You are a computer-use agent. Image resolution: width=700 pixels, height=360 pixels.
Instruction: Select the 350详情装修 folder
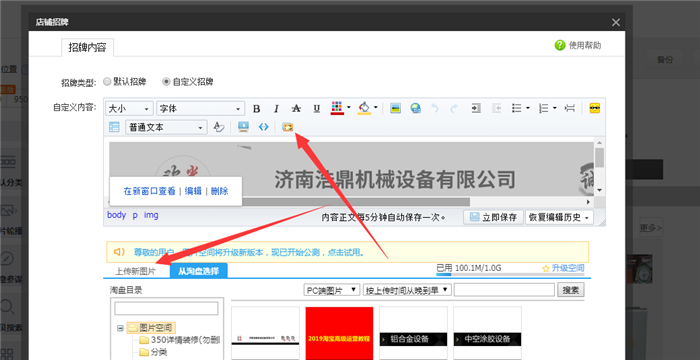(179, 340)
